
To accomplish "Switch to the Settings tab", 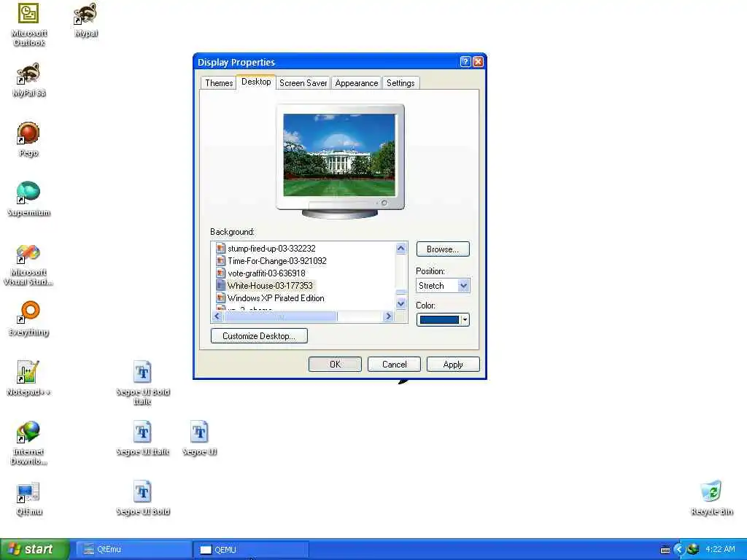I will click(x=400, y=83).
